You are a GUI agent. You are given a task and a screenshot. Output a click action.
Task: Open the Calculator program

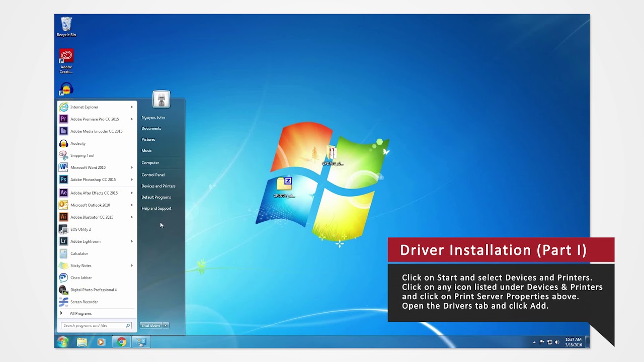pos(96,253)
